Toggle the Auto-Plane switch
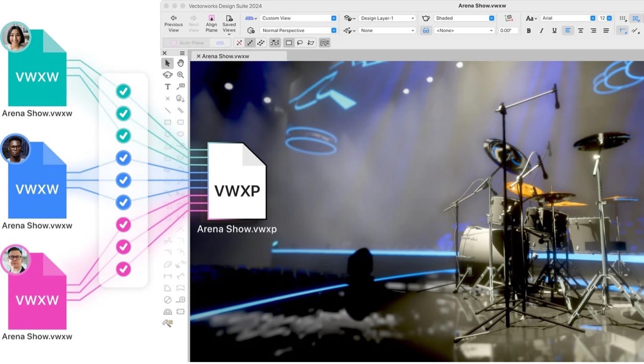The height and width of the screenshot is (364, 644). [x=197, y=43]
